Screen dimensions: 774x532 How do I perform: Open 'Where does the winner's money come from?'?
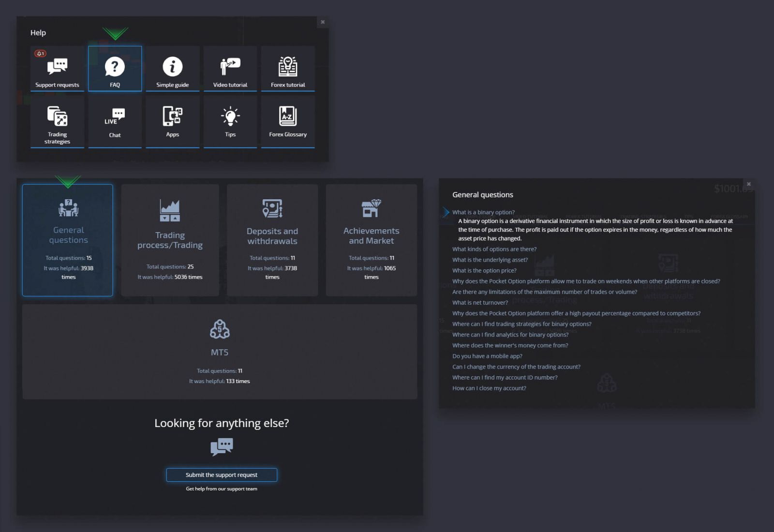510,345
